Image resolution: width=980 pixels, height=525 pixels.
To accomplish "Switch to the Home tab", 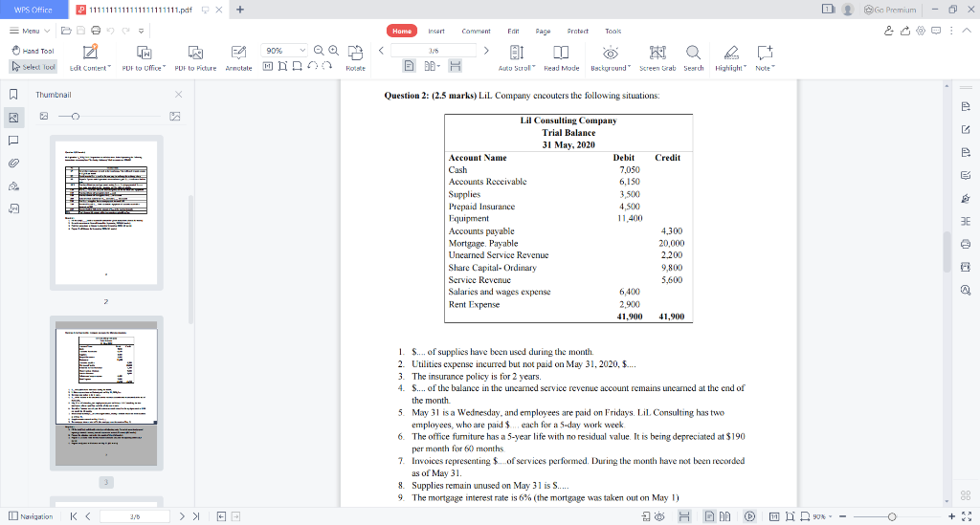I will pyautogui.click(x=402, y=31).
